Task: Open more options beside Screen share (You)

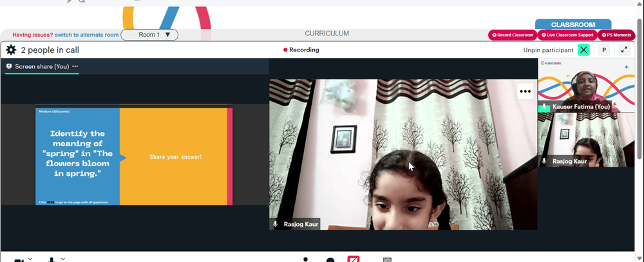Action: pos(75,66)
